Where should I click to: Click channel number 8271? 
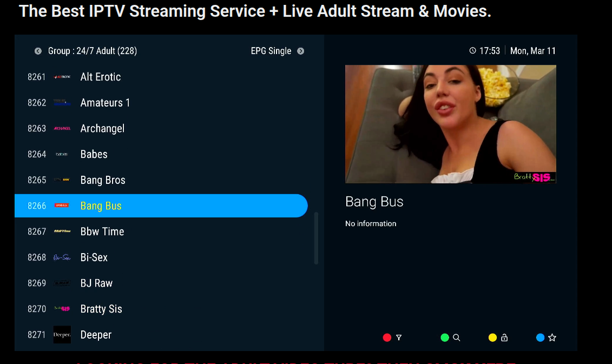37,335
